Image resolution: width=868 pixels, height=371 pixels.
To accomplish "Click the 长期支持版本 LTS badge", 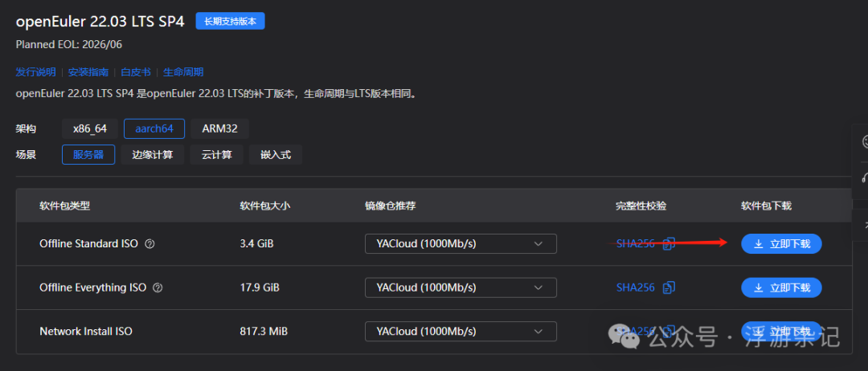I will coord(230,22).
